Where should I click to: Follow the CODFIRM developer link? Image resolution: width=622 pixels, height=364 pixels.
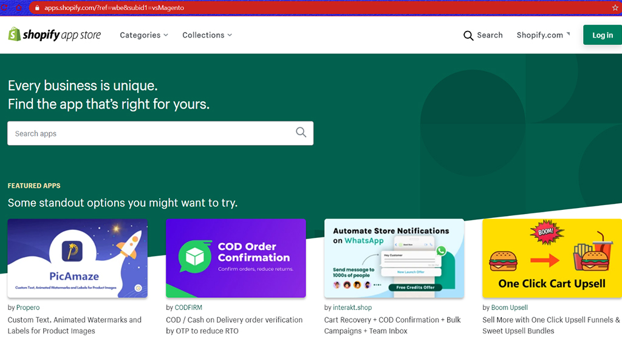188,308
